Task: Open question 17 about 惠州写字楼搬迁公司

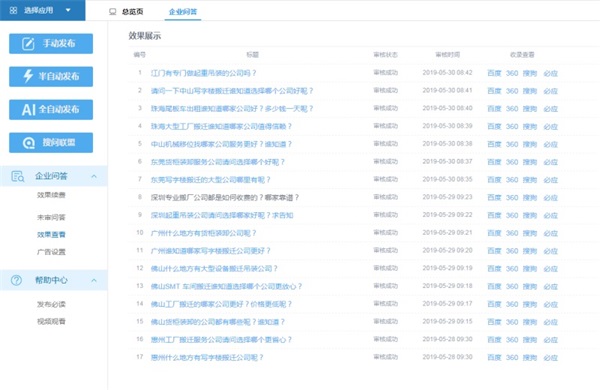Action: pyautogui.click(x=207, y=357)
